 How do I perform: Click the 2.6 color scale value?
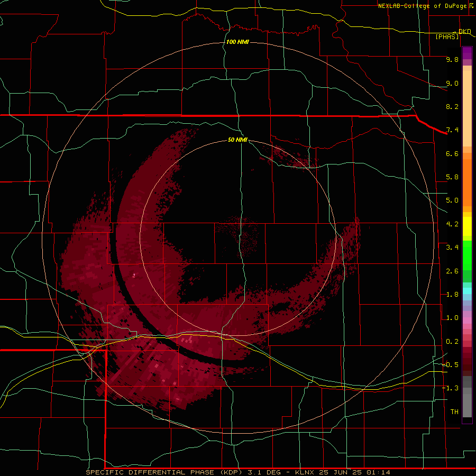point(452,271)
